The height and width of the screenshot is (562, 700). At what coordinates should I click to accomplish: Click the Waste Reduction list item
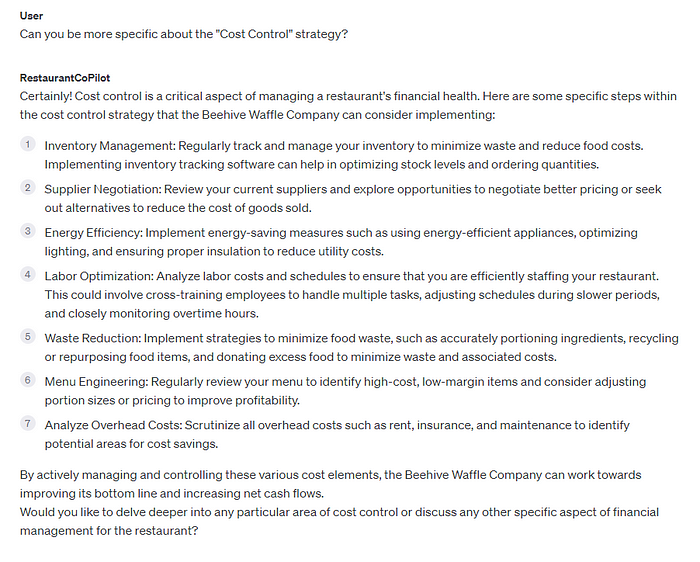click(x=361, y=347)
